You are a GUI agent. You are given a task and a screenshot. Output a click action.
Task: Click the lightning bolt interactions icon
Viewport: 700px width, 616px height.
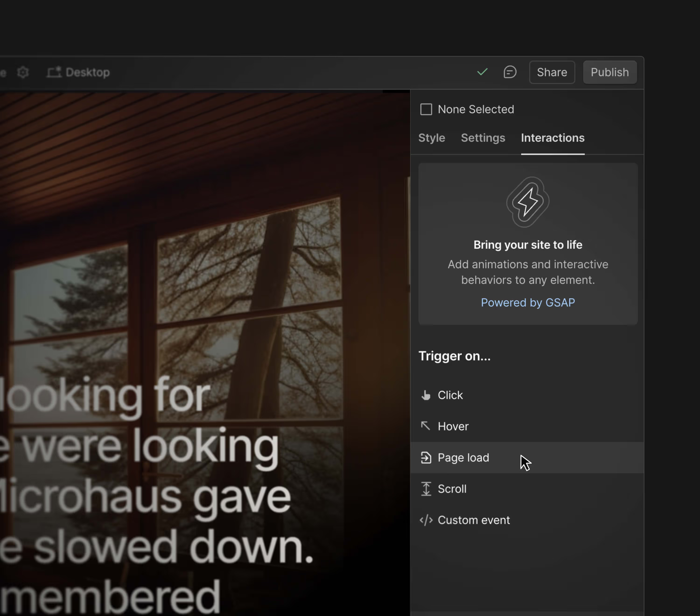pyautogui.click(x=528, y=202)
